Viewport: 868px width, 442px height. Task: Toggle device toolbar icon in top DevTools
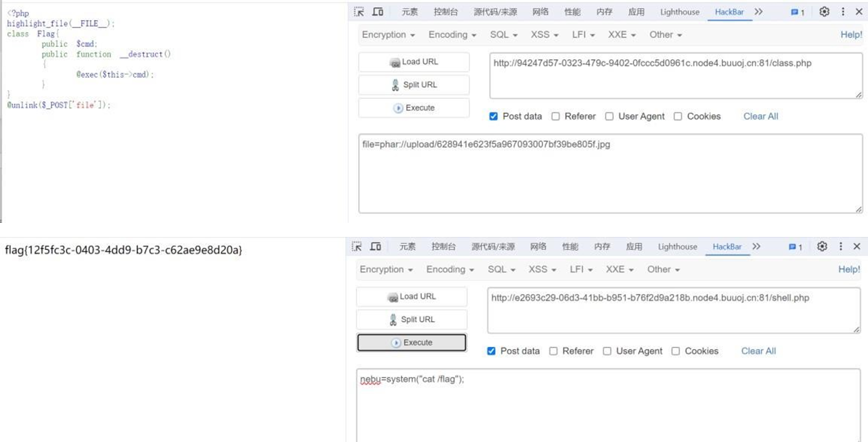(378, 12)
